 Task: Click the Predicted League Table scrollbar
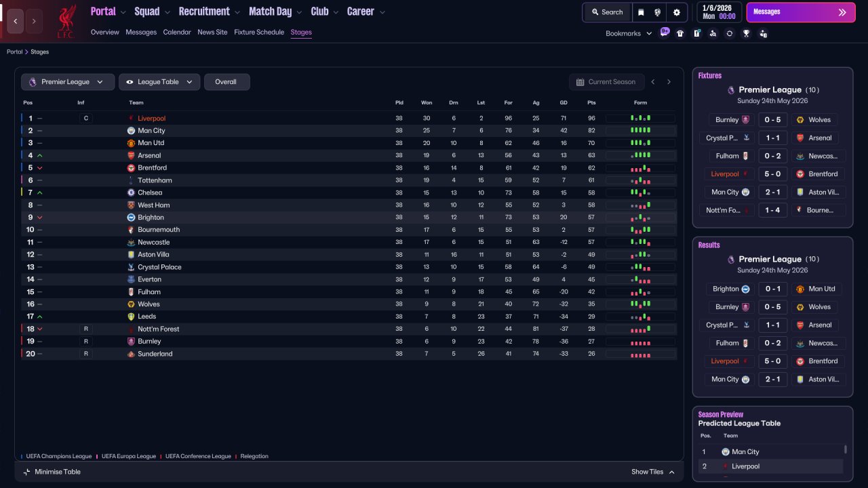[x=845, y=449]
